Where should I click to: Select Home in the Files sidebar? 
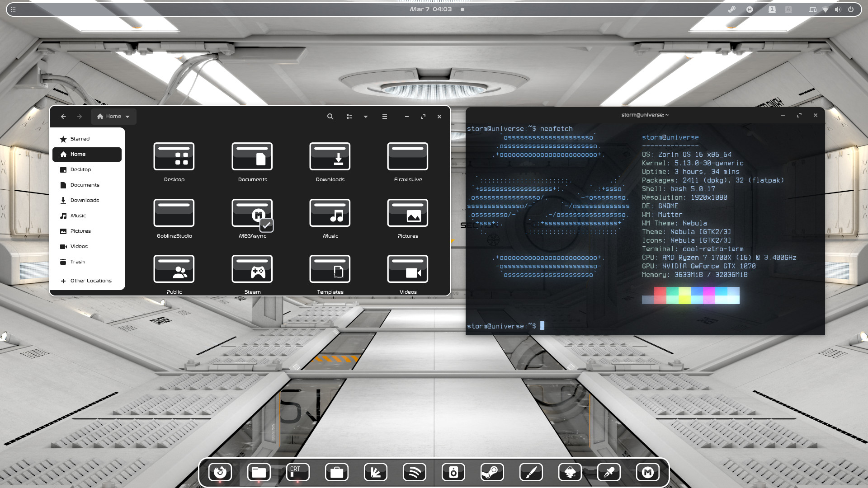pyautogui.click(x=87, y=154)
